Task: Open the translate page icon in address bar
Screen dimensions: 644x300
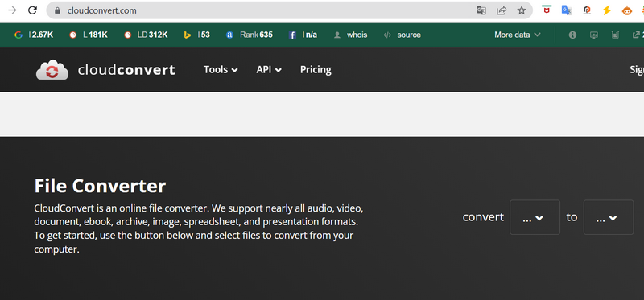Action: point(481,10)
